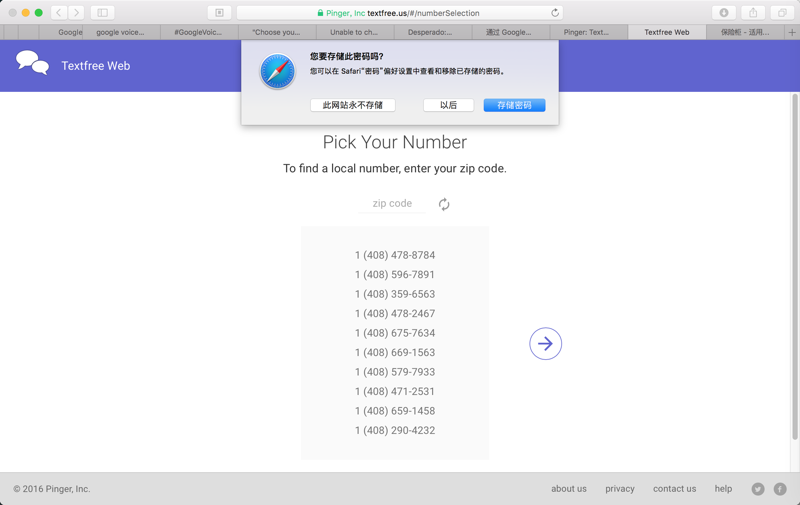The image size is (800, 505).
Task: Switch to the 通过 Google... tab
Action: (509, 32)
